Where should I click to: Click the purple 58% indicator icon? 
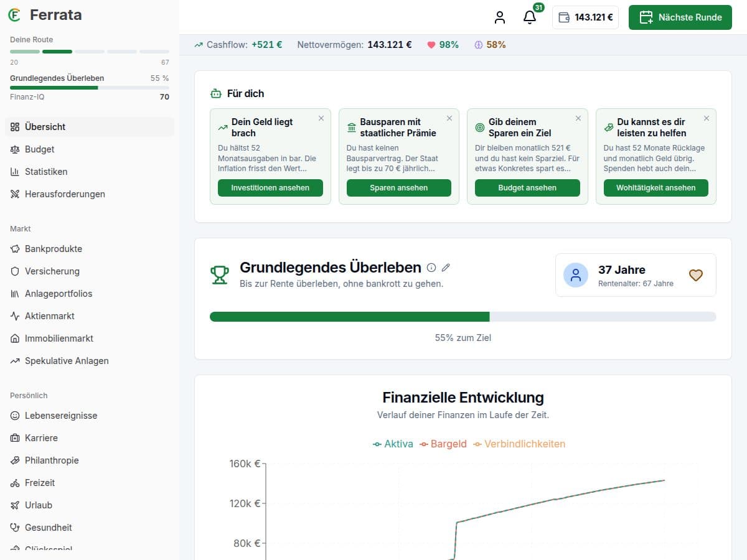tap(479, 45)
